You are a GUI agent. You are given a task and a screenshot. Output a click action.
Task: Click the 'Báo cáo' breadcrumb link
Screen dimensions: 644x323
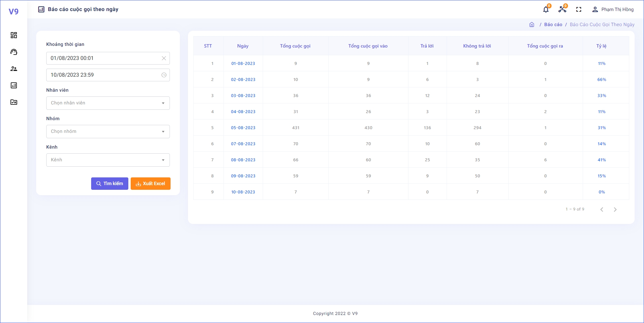(553, 24)
